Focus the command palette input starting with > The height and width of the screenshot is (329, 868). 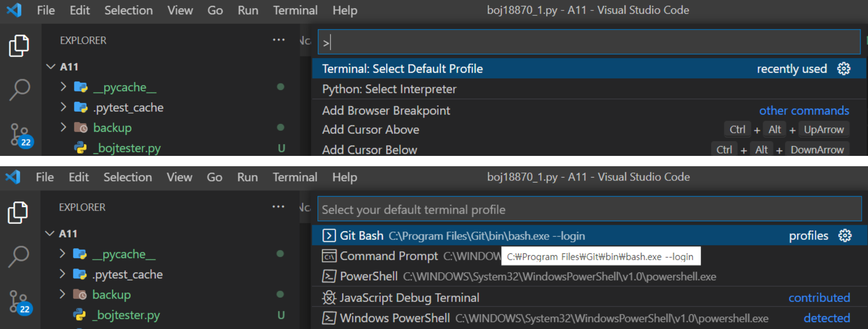[589, 42]
